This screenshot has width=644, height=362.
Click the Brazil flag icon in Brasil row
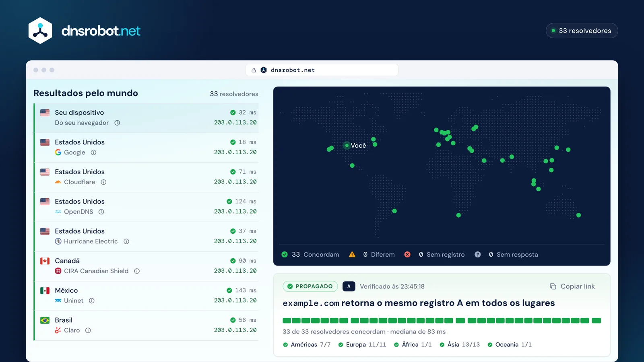tap(45, 320)
